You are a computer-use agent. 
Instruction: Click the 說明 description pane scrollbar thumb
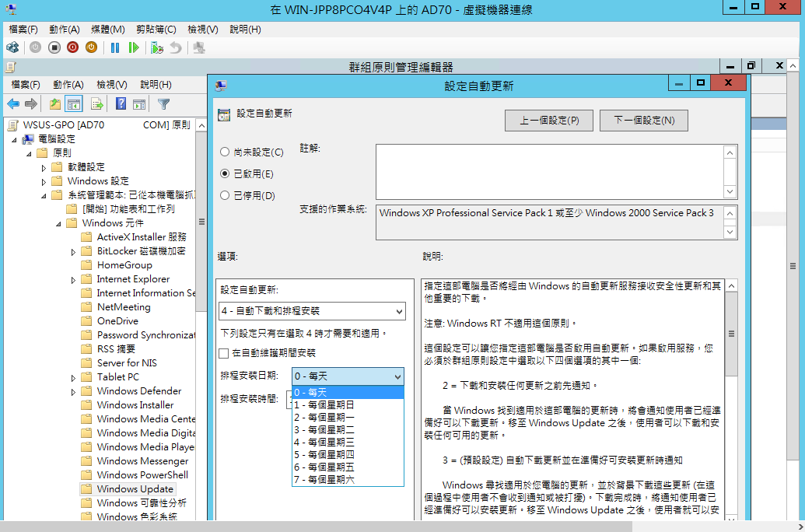(x=731, y=334)
